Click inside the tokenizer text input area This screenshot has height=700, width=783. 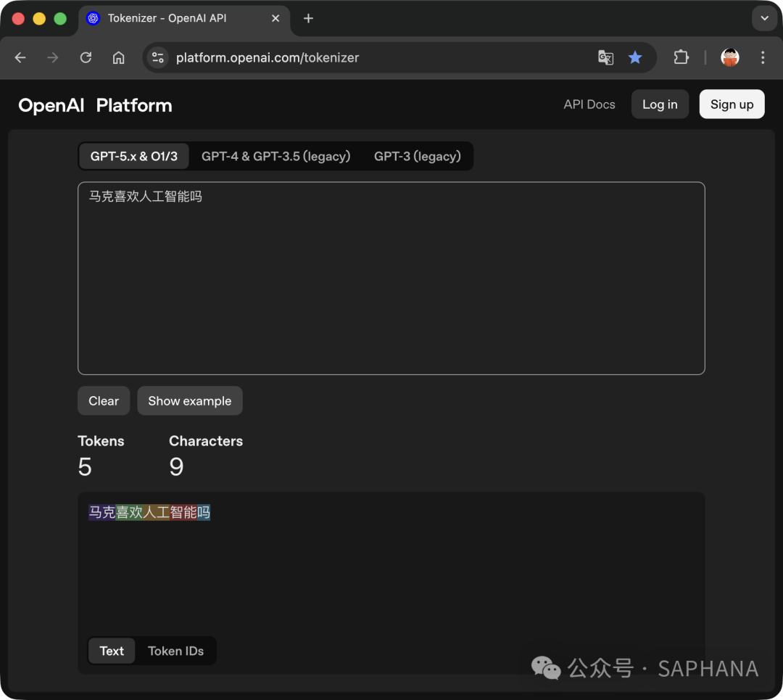[391, 283]
